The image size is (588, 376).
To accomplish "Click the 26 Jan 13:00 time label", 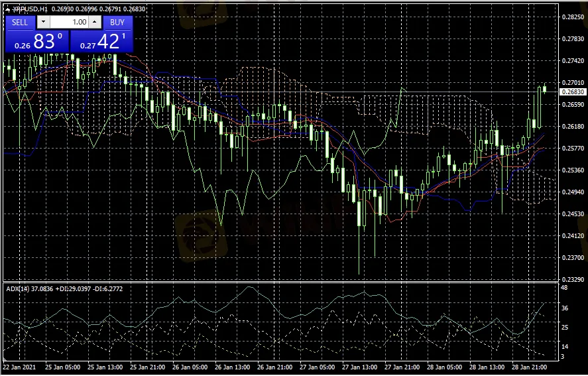I will point(231,367).
